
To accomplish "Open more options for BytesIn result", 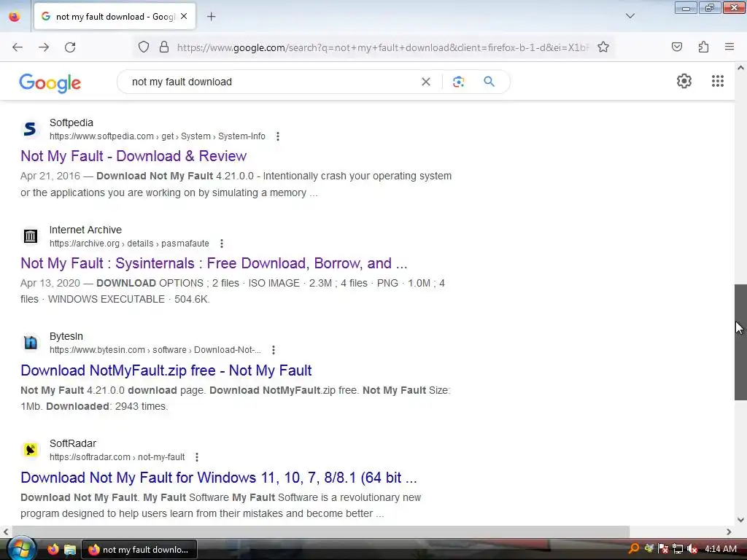I will pos(274,350).
